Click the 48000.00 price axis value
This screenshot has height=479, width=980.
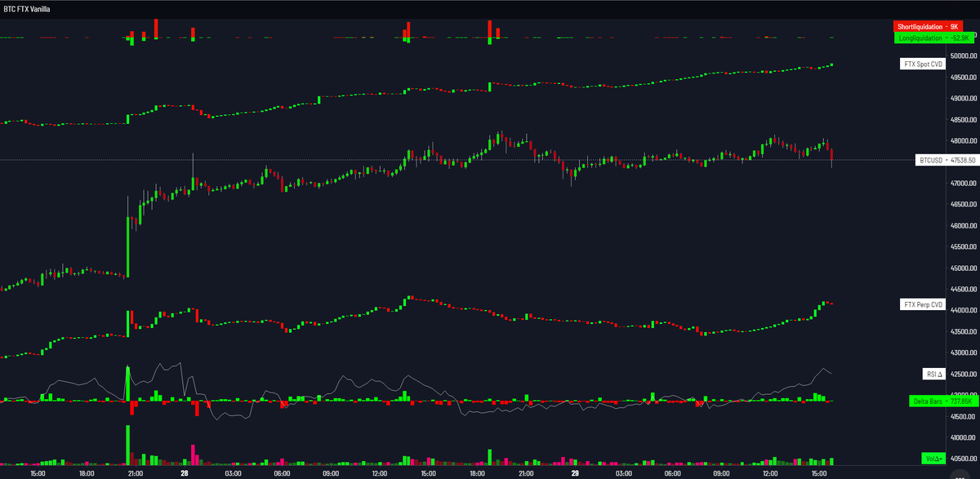coord(963,140)
